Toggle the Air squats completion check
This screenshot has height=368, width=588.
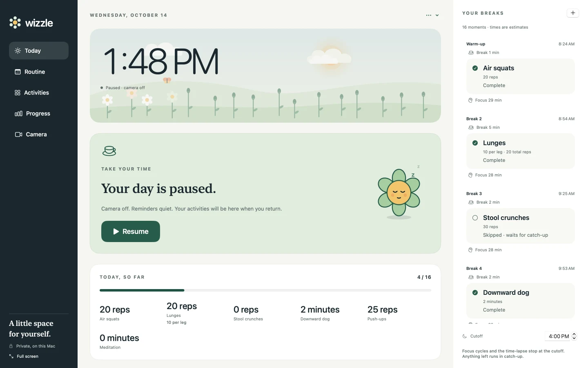pos(475,68)
